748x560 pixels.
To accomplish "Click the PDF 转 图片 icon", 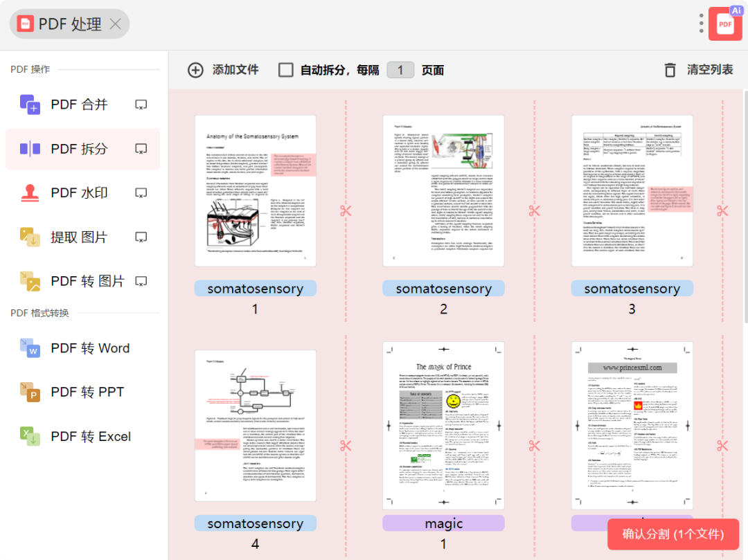I will coord(30,281).
